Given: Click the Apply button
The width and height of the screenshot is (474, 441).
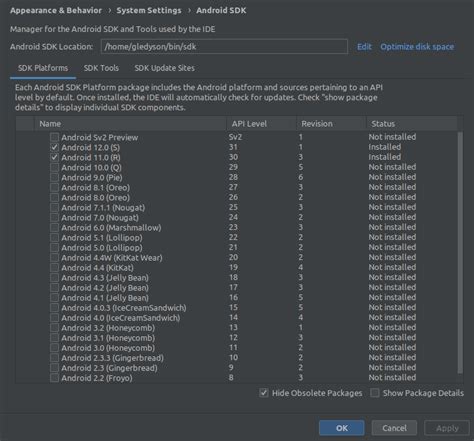Looking at the screenshot, I should pyautogui.click(x=447, y=428).
